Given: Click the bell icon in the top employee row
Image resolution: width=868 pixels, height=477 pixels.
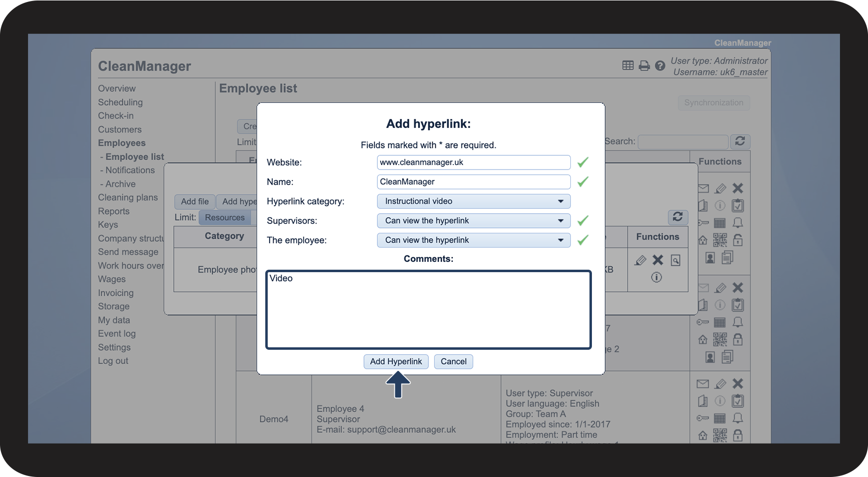Looking at the screenshot, I should tap(738, 223).
